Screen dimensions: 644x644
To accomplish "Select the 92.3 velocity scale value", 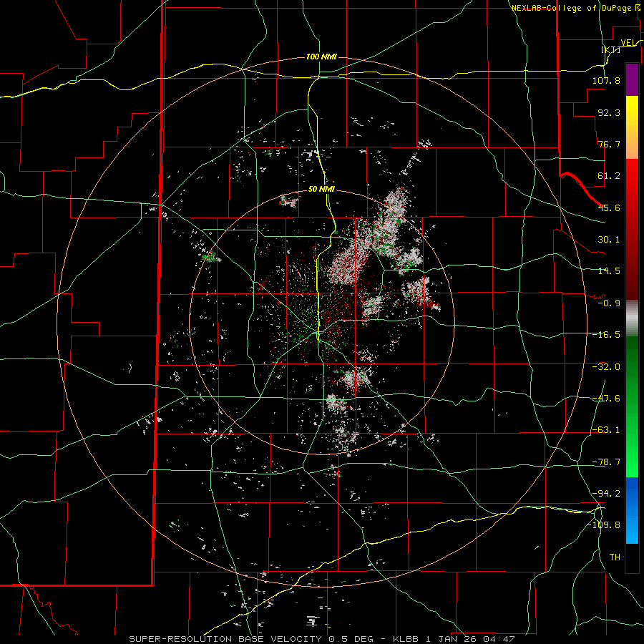I will click(x=609, y=112).
